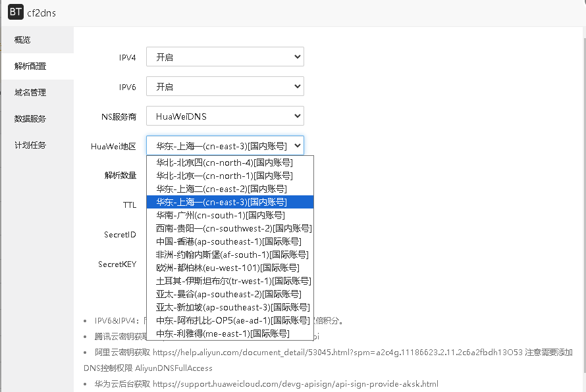This screenshot has width=586, height=392.
Task: Open the NS服务商 HuaWeiDNS dropdown
Action: click(225, 116)
